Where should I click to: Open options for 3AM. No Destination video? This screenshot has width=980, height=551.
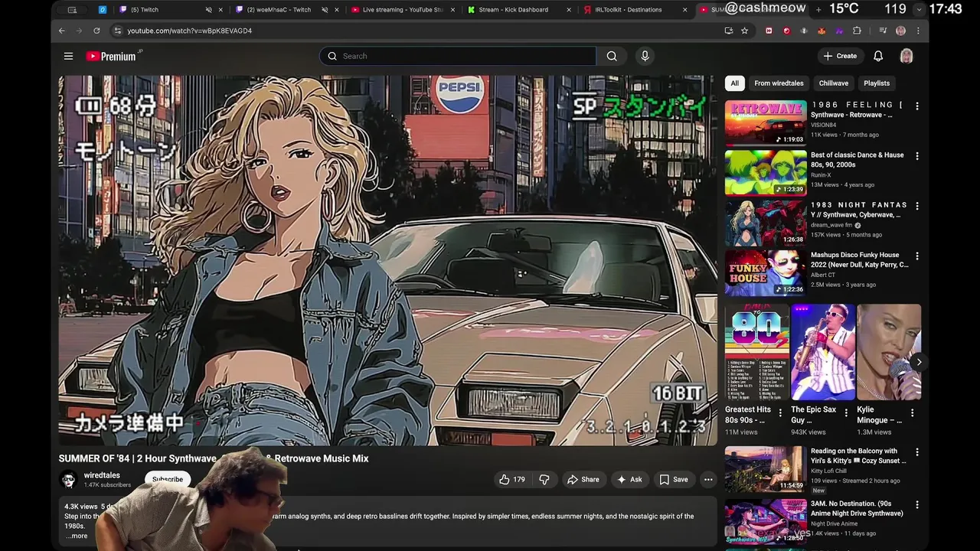[x=917, y=505]
